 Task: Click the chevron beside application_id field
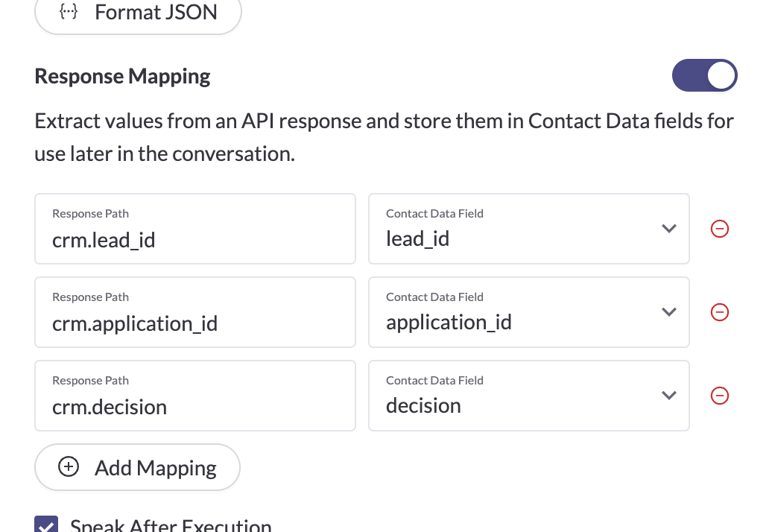coord(668,312)
